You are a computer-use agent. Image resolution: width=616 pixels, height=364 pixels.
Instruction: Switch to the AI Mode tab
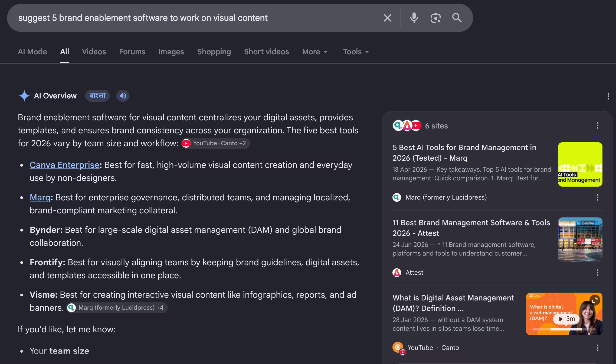click(32, 52)
